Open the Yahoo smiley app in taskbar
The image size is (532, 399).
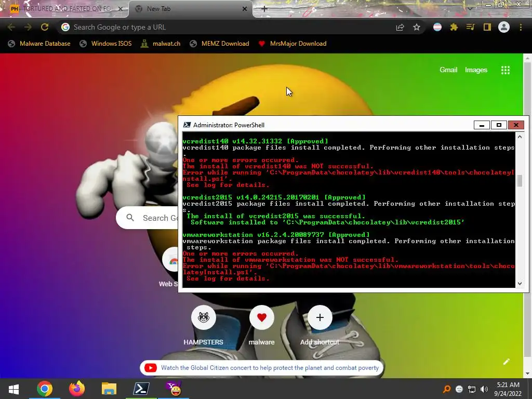[174, 389]
